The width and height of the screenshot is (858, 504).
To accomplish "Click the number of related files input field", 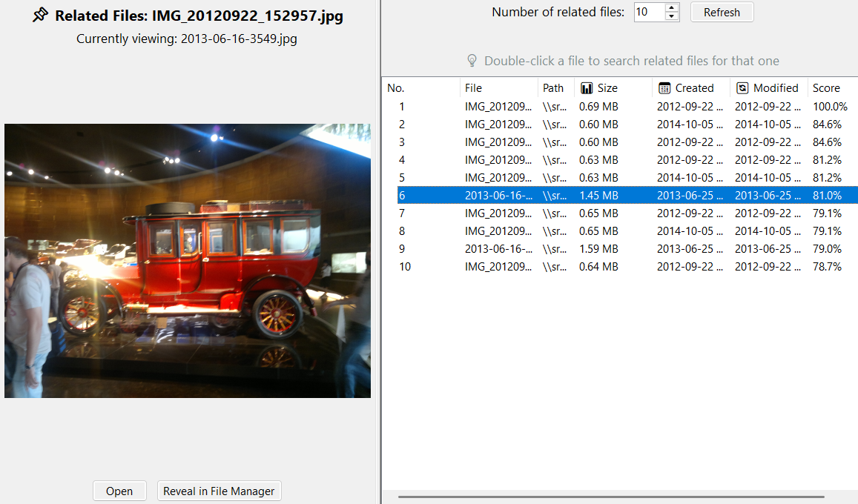I will point(649,12).
